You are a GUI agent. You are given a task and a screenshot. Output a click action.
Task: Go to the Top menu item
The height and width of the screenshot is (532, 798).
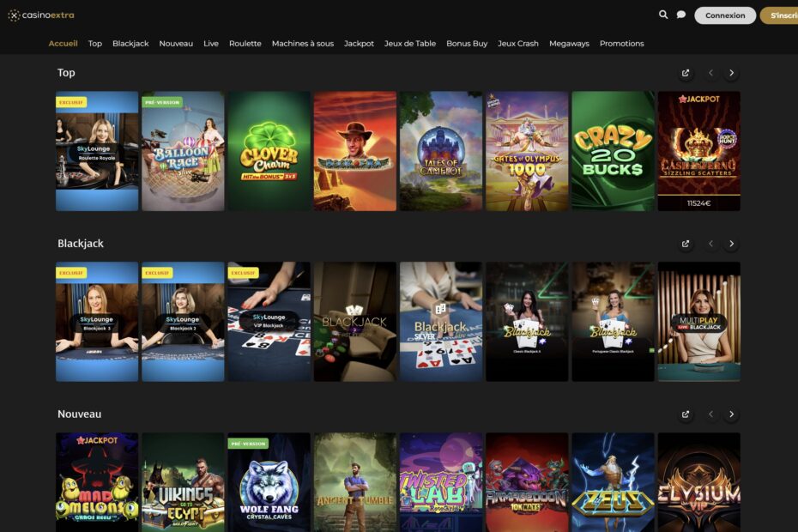pos(94,44)
